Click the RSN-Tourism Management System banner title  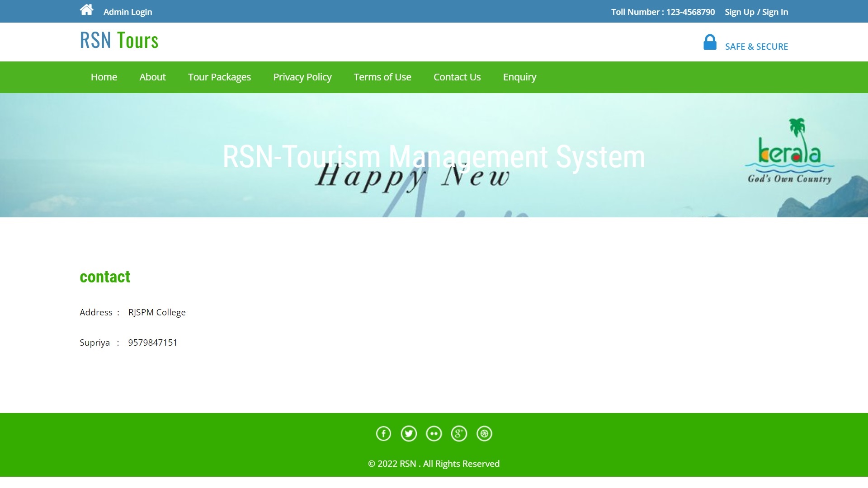pos(434,157)
